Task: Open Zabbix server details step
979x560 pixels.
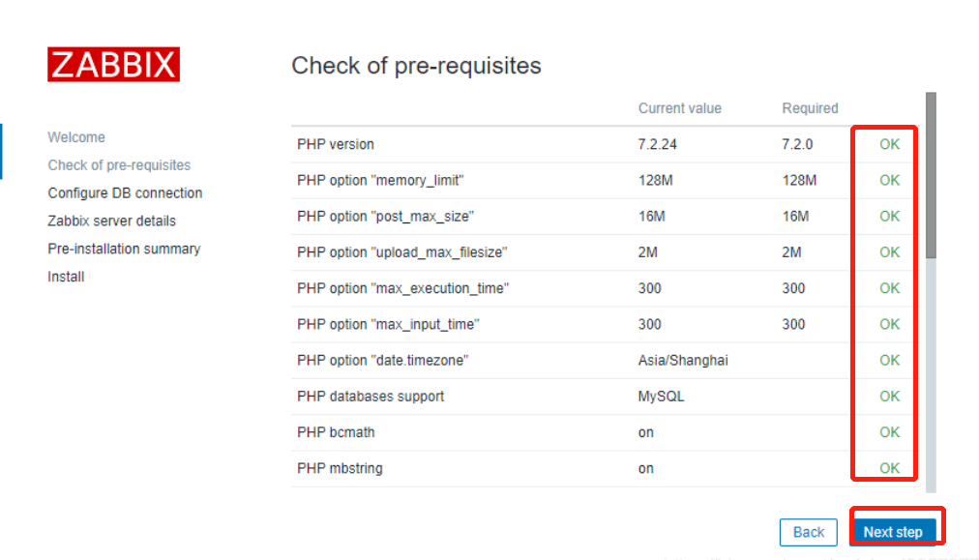Action: (x=111, y=221)
